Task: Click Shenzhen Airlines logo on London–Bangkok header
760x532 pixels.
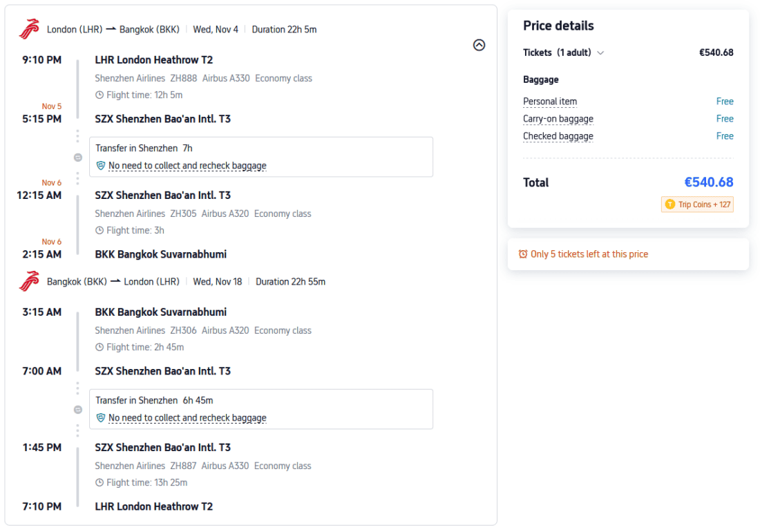Action: click(29, 29)
